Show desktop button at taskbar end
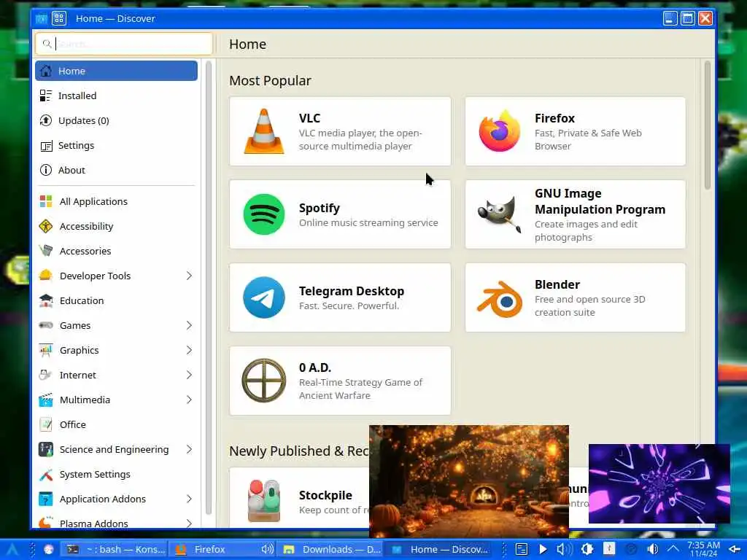The image size is (747, 560). point(735,549)
